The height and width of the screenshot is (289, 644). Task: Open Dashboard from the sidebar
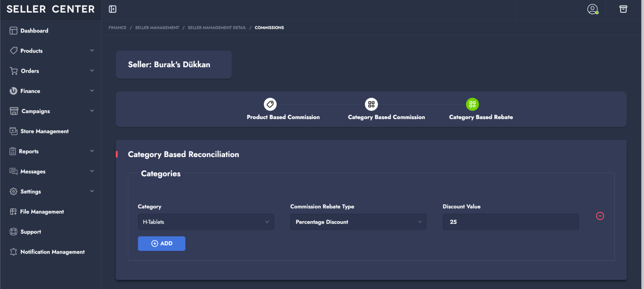coord(34,31)
